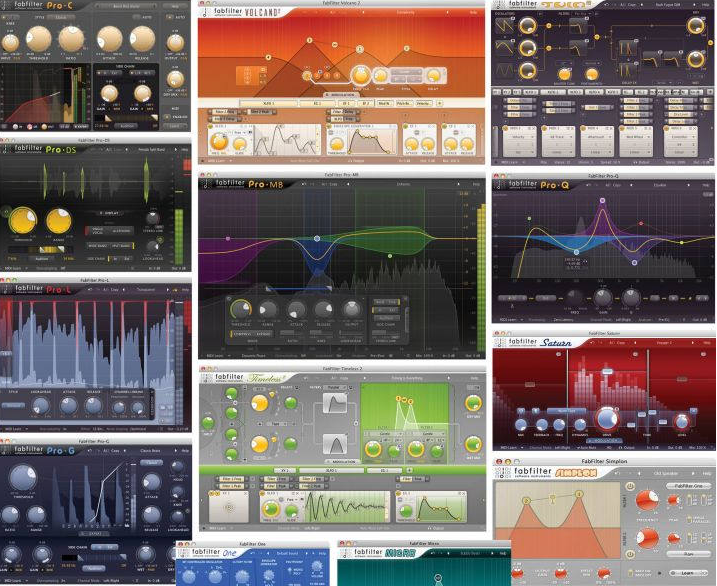Click the Gain knob in Pro-Q
Image resolution: width=717 pixels, height=586 pixels.
click(x=603, y=298)
